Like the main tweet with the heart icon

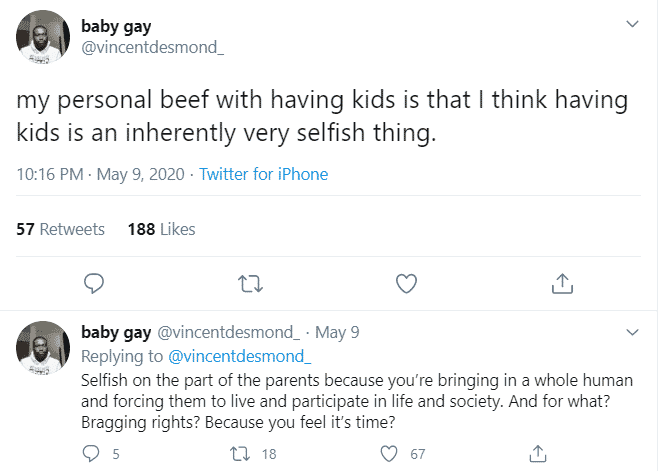pos(406,284)
